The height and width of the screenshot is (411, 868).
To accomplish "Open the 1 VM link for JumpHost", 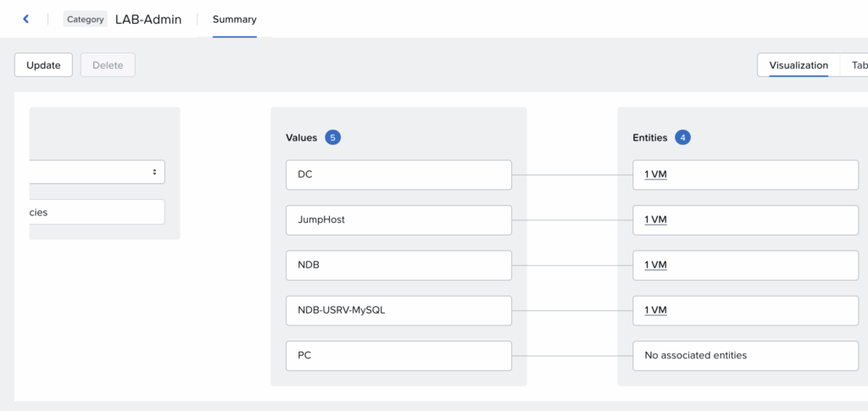I will pos(655,220).
